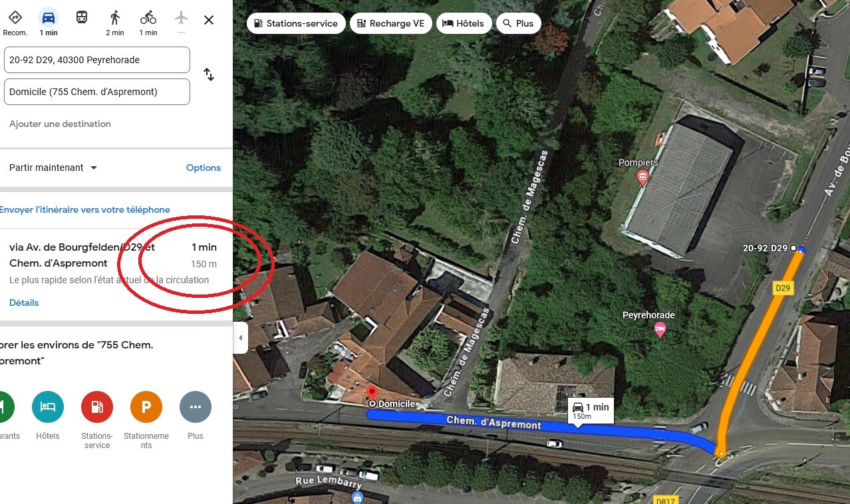Image resolution: width=850 pixels, height=504 pixels.
Task: Select the public transit mode icon
Action: click(81, 18)
